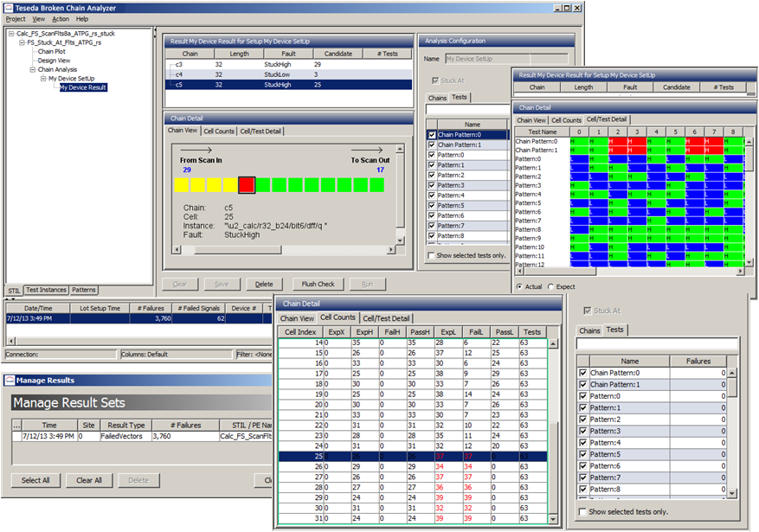Select cell index 14 row in Cell Counts
This screenshot has width=759, height=532.
coord(413,343)
